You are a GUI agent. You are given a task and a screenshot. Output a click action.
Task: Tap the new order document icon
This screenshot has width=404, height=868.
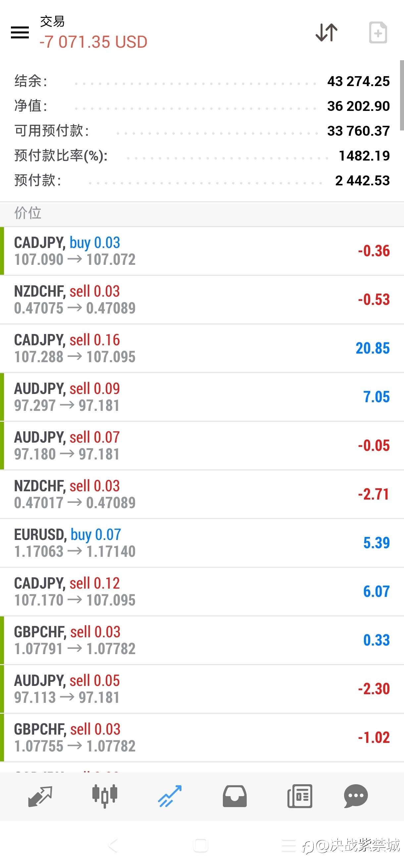click(378, 33)
